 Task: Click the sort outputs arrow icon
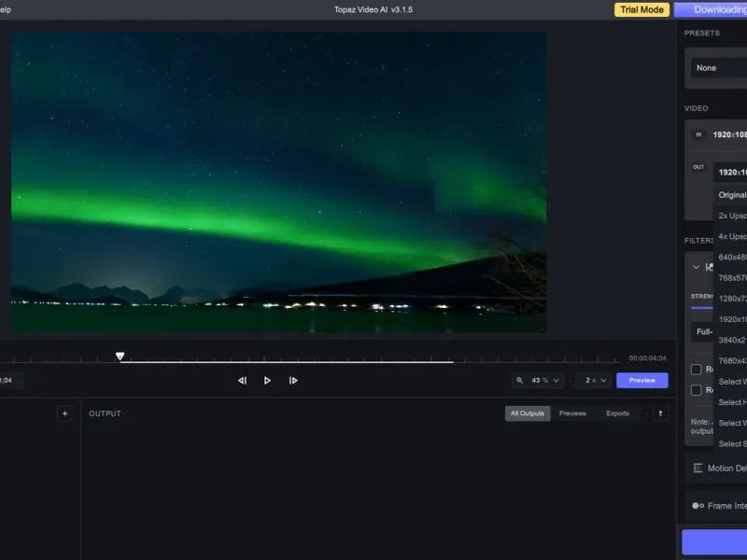click(x=660, y=413)
